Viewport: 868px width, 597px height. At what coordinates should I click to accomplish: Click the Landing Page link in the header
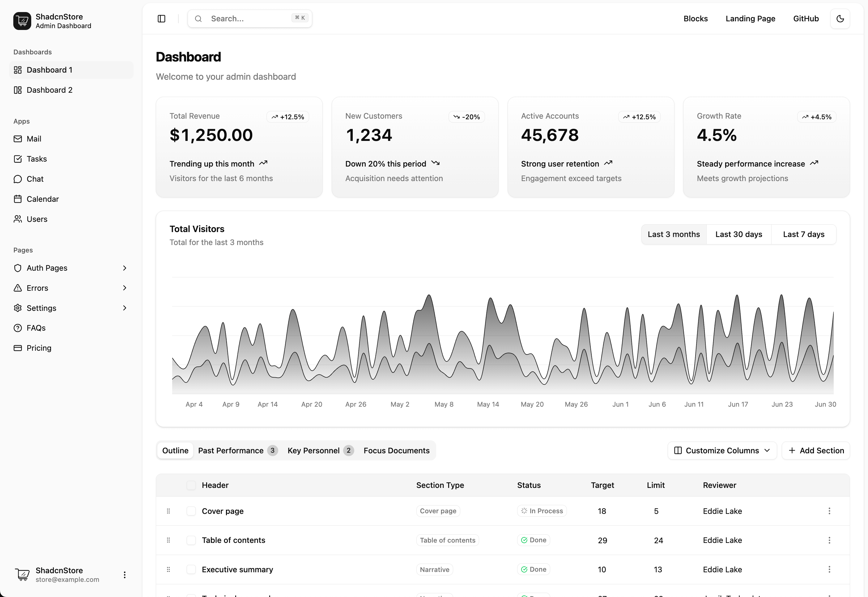(x=751, y=18)
